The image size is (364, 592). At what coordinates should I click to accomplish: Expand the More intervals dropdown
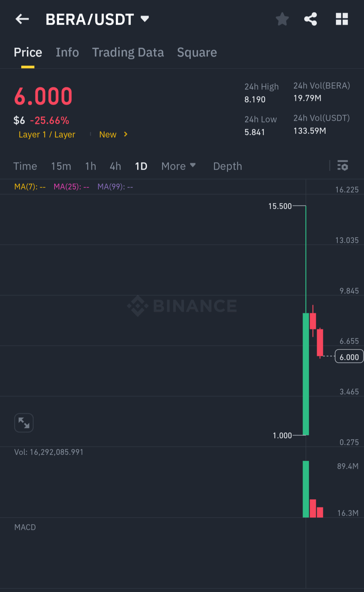pos(179,166)
